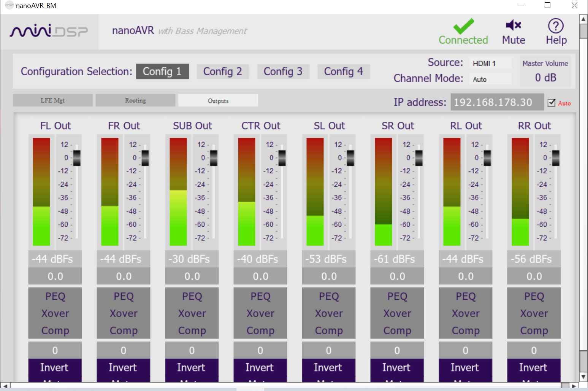
Task: Open Comp settings for FL Out
Action: pos(55,331)
